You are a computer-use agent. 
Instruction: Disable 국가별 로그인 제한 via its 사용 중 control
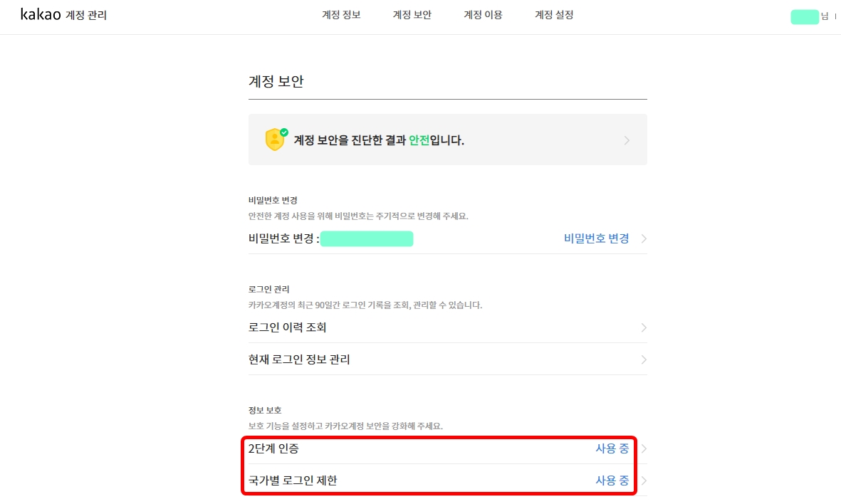click(x=611, y=481)
